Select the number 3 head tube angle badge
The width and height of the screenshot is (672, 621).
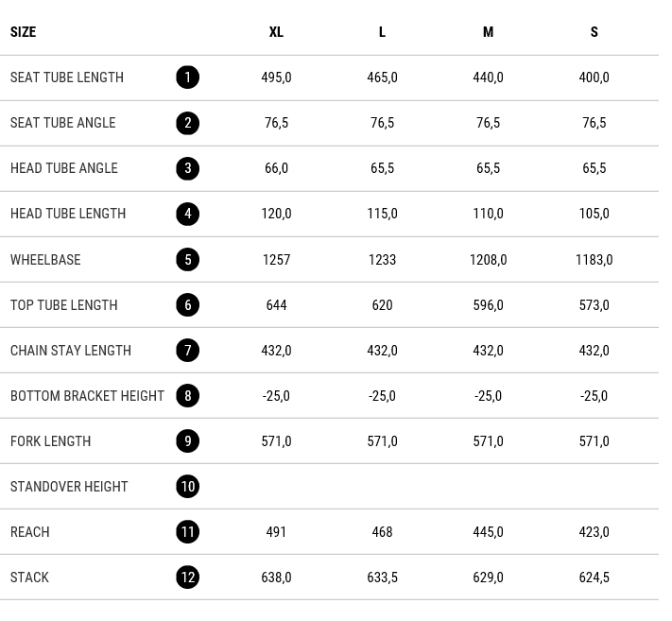tap(187, 168)
